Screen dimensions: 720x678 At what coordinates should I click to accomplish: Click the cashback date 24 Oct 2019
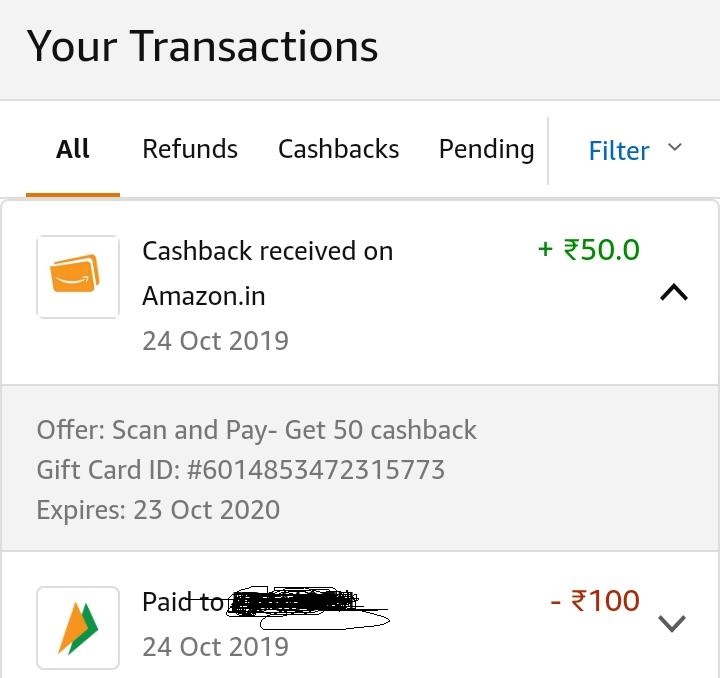point(215,341)
